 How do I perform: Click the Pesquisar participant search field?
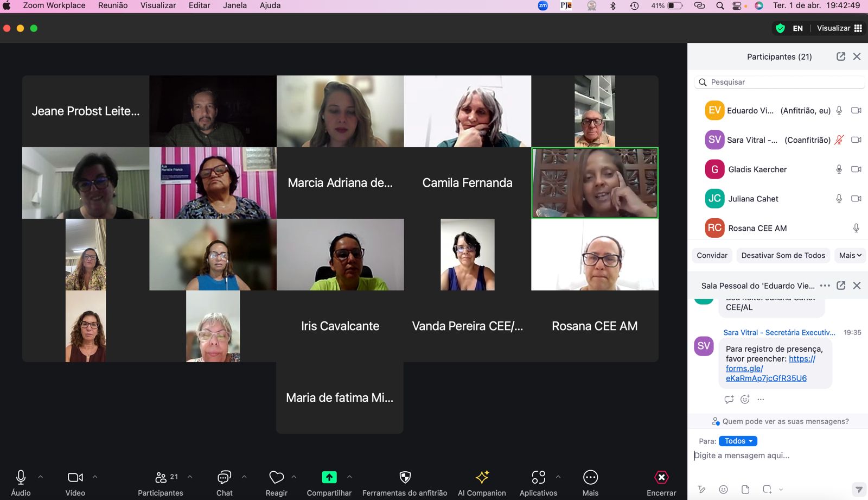781,82
